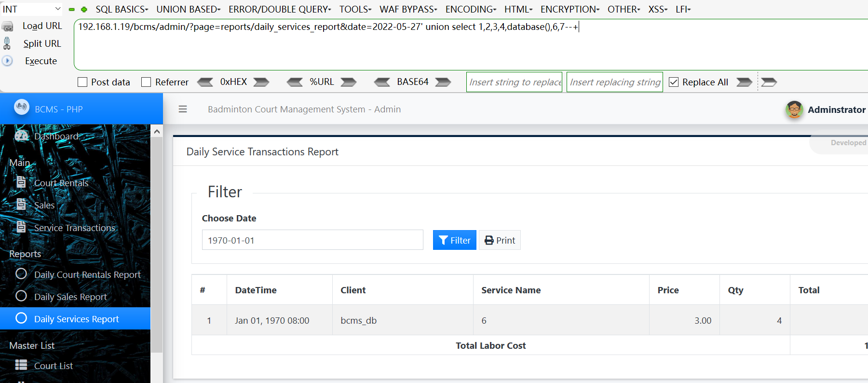The image size is (868, 383).
Task: Click the Insert replacing string field
Action: tap(615, 82)
